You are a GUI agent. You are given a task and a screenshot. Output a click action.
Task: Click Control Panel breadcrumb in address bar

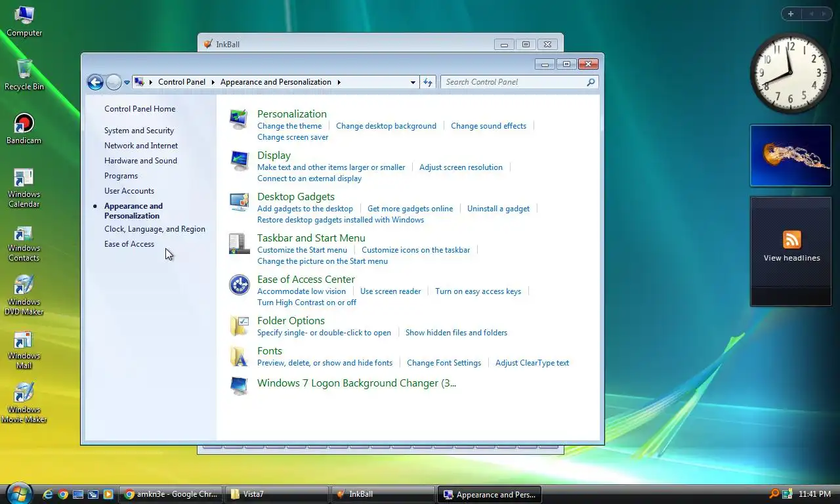click(182, 82)
